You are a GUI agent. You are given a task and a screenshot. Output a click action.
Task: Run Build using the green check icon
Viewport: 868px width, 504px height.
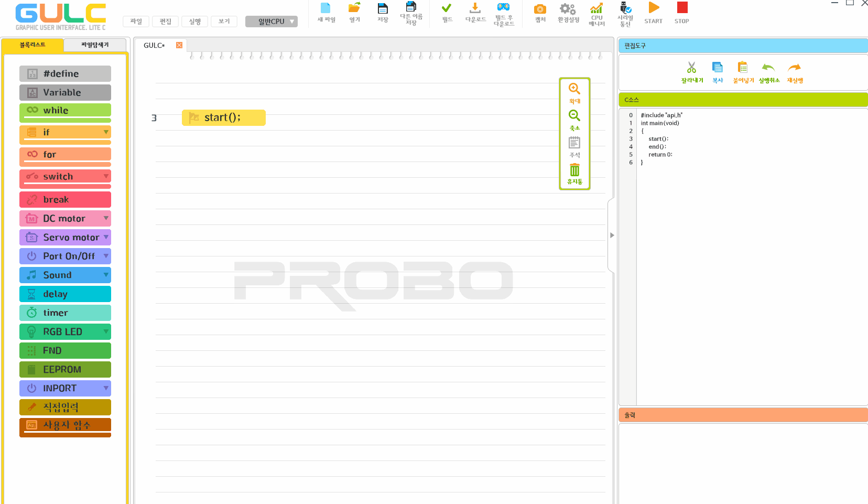click(447, 13)
